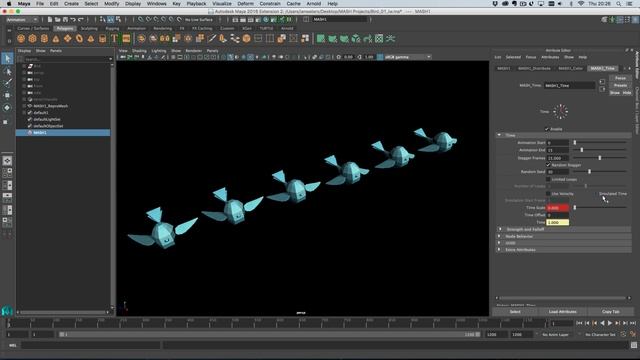640x360 pixels.
Task: Choose the Lasso select tool
Action: click(x=7, y=71)
